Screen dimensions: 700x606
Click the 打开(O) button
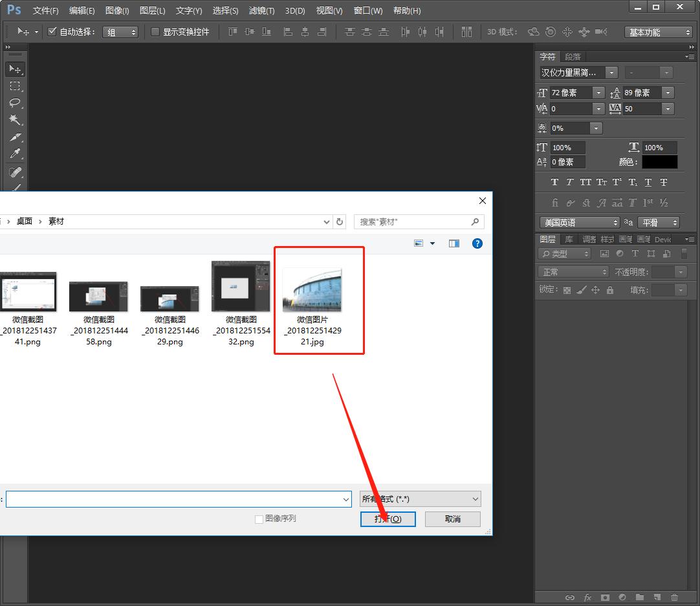point(388,519)
